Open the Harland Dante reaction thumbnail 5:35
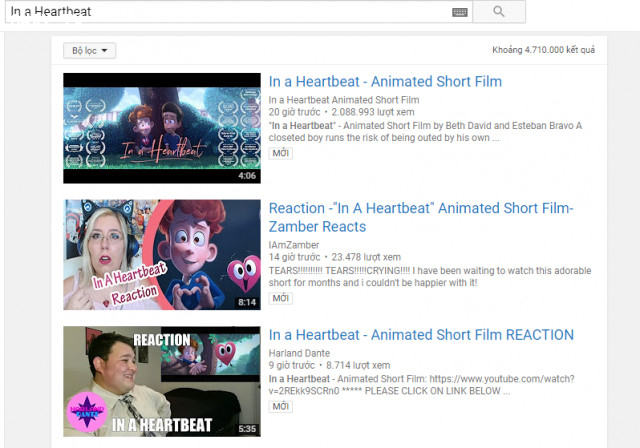 point(162,381)
